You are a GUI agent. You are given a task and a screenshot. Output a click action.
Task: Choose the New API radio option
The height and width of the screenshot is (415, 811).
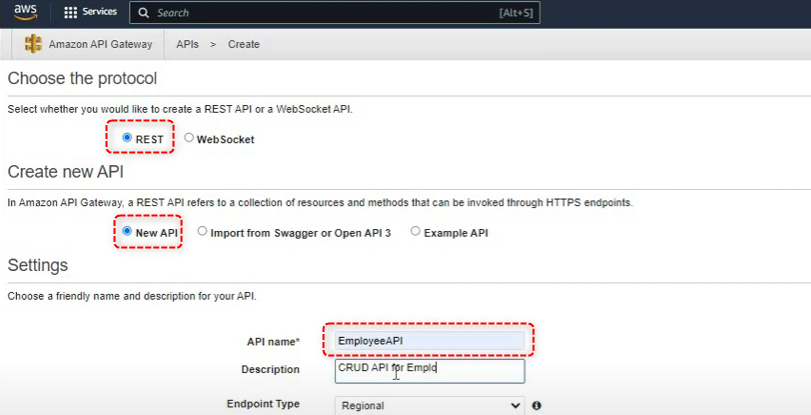coord(127,231)
